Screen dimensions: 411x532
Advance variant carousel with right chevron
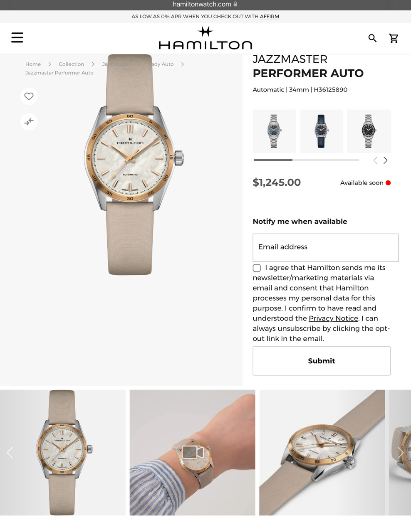coord(386,160)
